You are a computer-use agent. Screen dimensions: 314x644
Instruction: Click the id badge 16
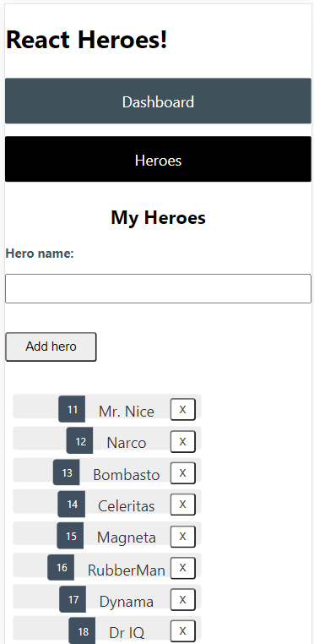tap(61, 567)
